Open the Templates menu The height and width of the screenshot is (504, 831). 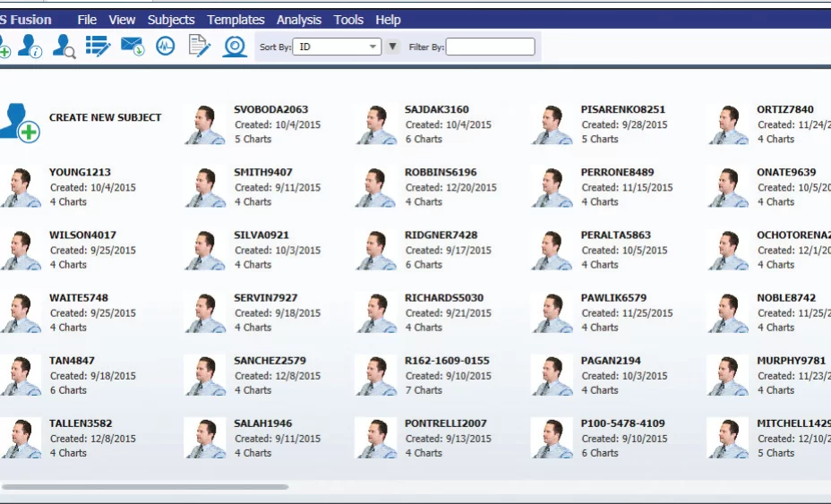pyautogui.click(x=236, y=20)
